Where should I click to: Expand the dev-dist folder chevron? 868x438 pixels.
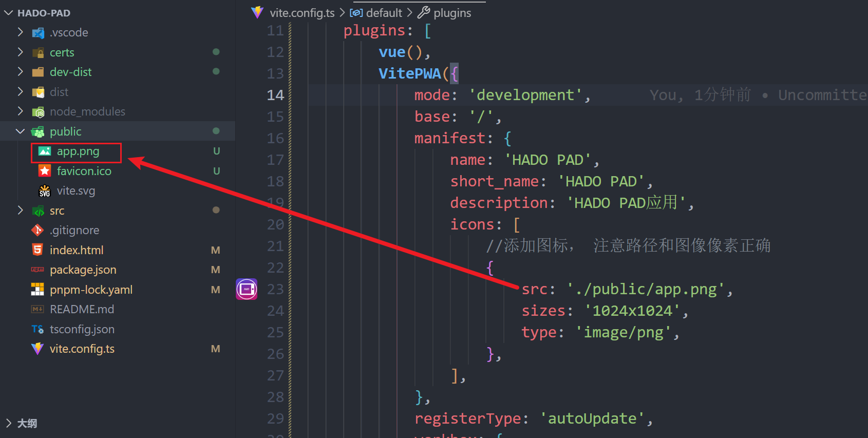click(x=20, y=72)
